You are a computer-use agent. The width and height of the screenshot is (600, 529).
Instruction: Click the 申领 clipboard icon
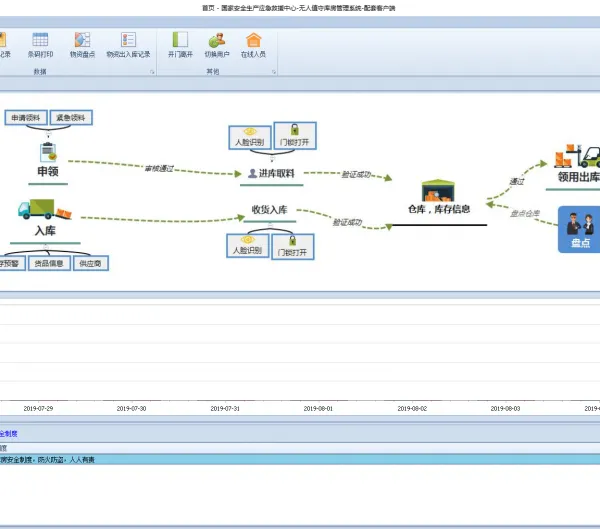click(x=48, y=152)
